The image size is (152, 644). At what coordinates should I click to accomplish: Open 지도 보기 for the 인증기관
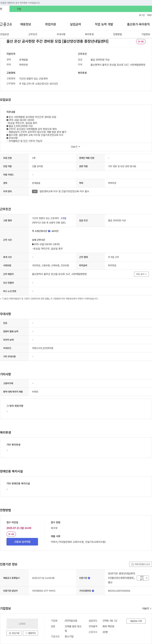tap(143, 578)
